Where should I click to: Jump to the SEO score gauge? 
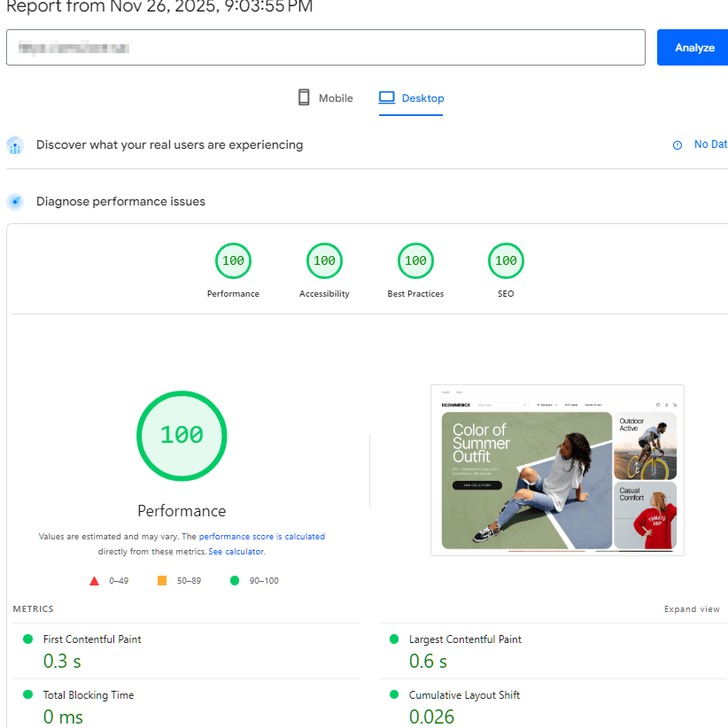(x=506, y=260)
